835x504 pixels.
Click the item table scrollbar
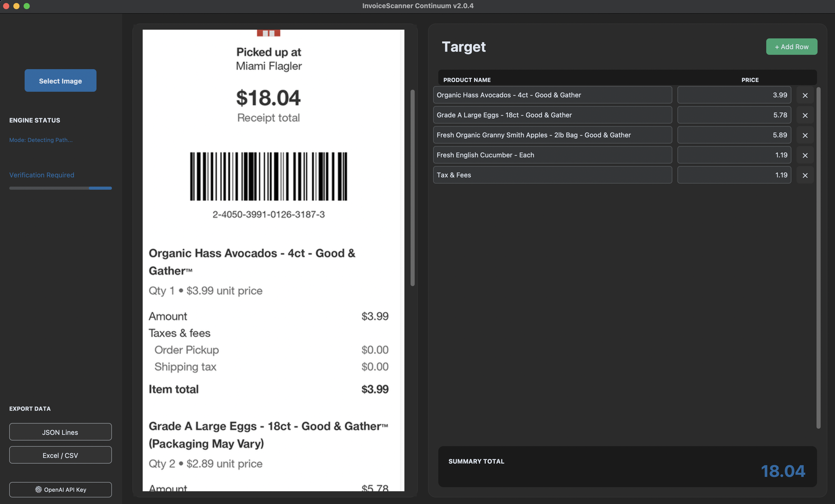818,257
